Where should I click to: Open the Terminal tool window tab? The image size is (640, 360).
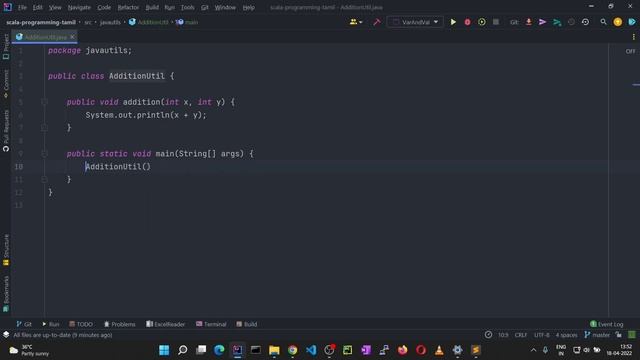pos(211,324)
